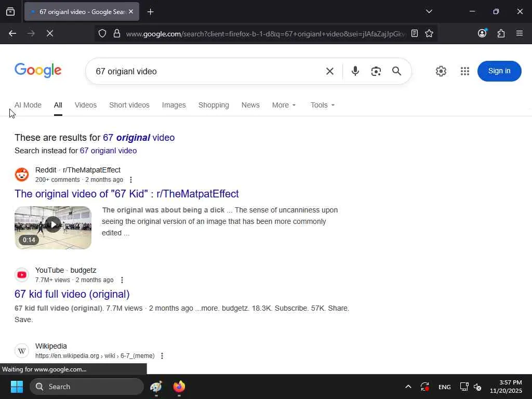
Task: Start voice search with microphone icon
Action: click(x=355, y=71)
